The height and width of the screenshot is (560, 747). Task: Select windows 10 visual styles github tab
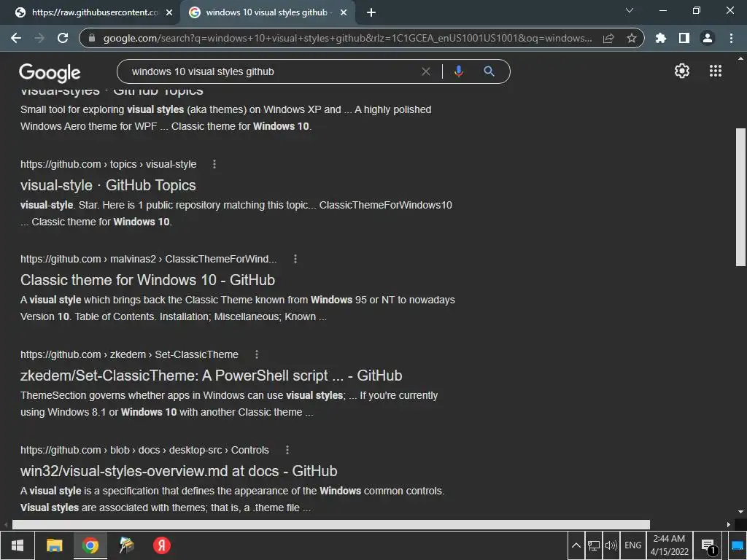pyautogui.click(x=267, y=12)
